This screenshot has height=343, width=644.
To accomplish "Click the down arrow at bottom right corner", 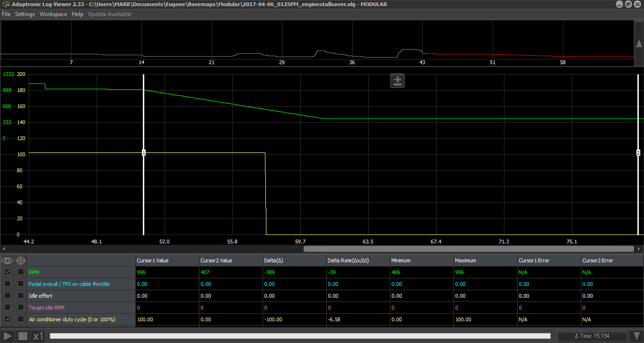I will click(636, 336).
